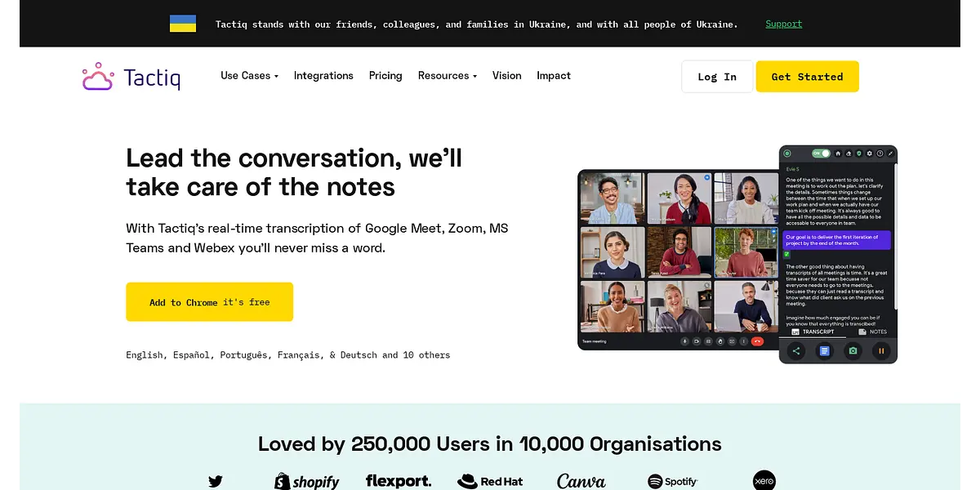The width and height of the screenshot is (980, 490).
Task: Click the red hang-up call icon
Action: pyautogui.click(x=757, y=341)
